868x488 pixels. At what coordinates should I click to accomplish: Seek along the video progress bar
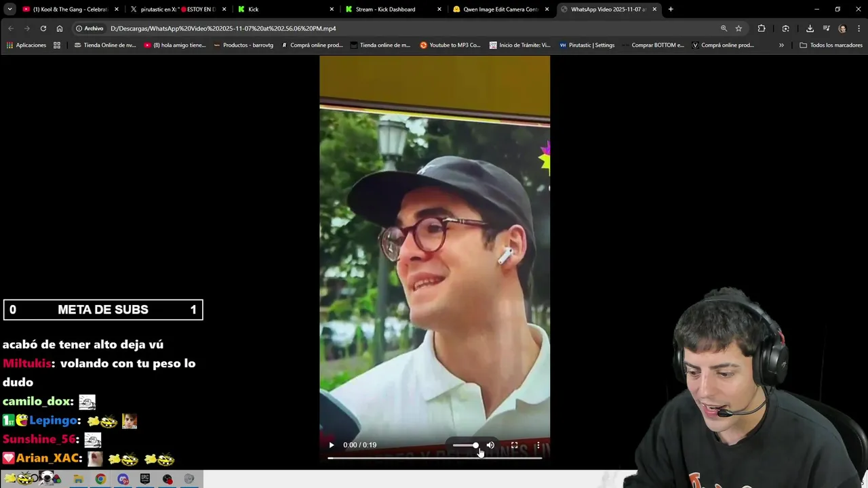[x=435, y=457]
